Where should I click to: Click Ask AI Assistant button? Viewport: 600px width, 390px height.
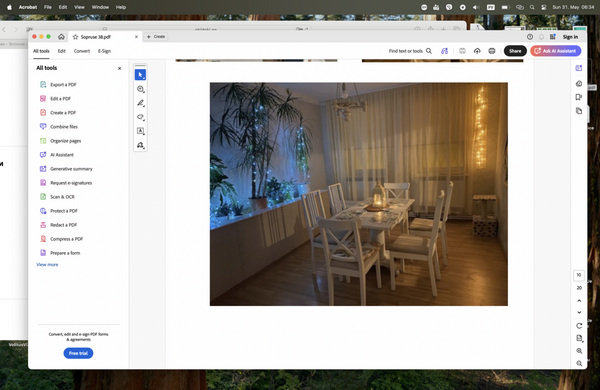pyautogui.click(x=556, y=51)
